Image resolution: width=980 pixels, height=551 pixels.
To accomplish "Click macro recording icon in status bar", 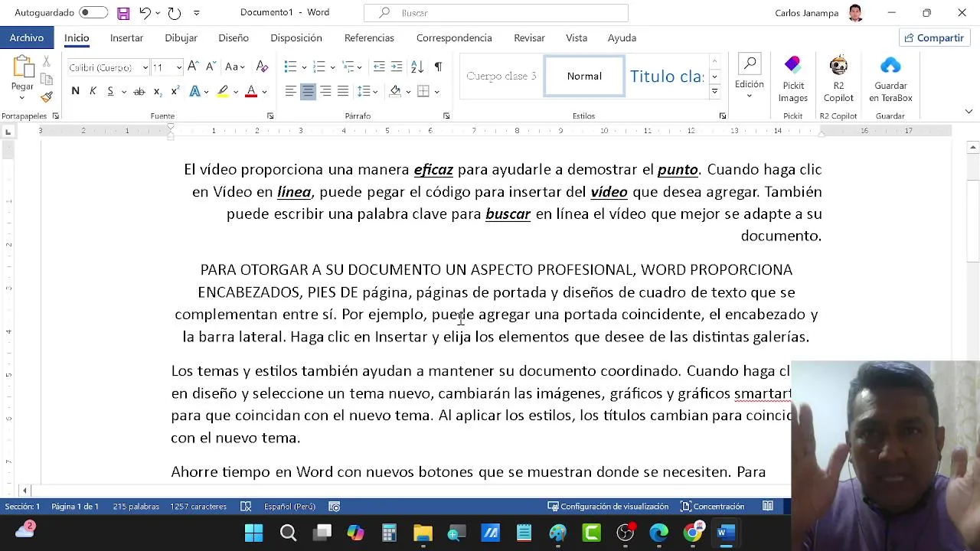I will [335, 507].
